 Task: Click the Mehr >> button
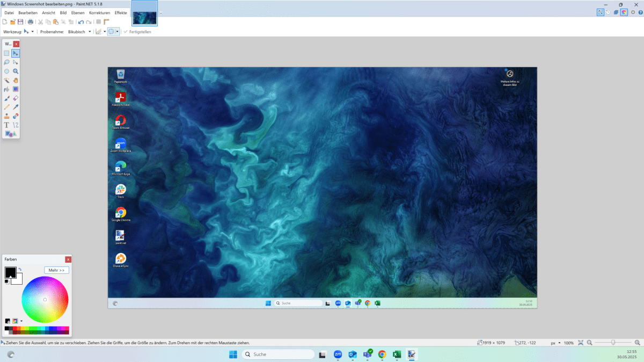[56, 270]
